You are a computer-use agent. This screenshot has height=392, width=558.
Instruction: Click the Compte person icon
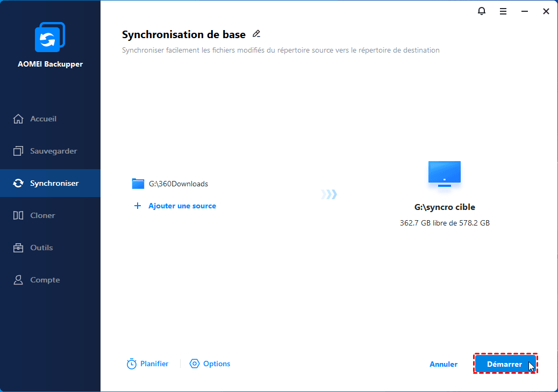[x=18, y=280]
